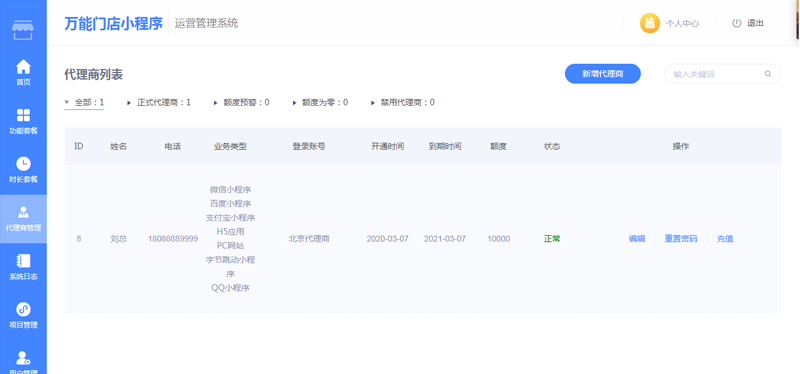Select the 额度为零：0 filter tab
This screenshot has width=800, height=374.
click(320, 103)
